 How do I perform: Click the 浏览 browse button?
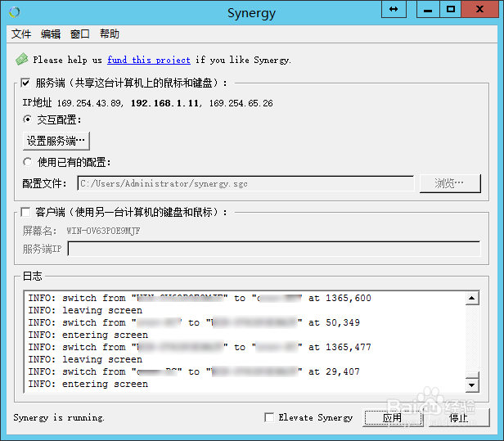(x=450, y=183)
